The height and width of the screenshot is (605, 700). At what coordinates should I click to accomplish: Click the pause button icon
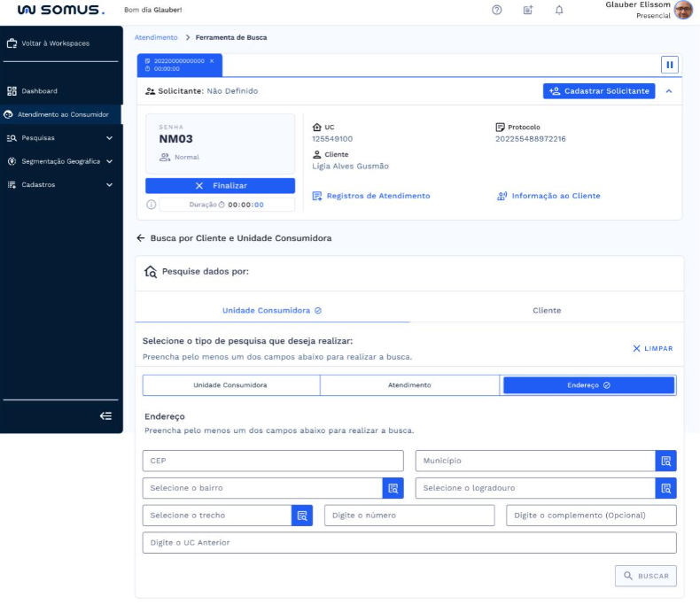670,65
